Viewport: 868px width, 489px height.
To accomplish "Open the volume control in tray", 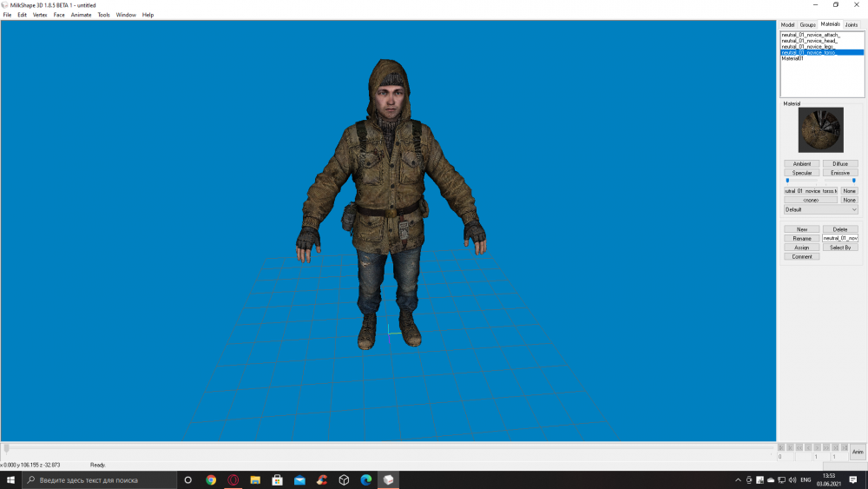I will point(792,480).
